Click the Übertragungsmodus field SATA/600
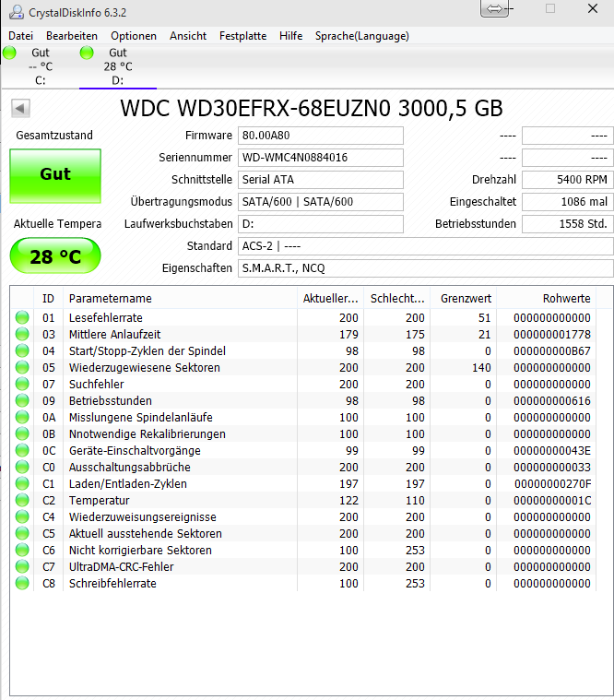Image resolution: width=614 pixels, height=700 pixels. coord(321,202)
